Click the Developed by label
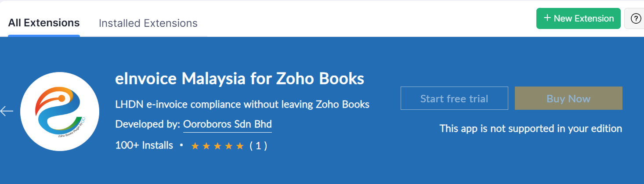Image resolution: width=644 pixels, height=184 pixels. [x=147, y=124]
